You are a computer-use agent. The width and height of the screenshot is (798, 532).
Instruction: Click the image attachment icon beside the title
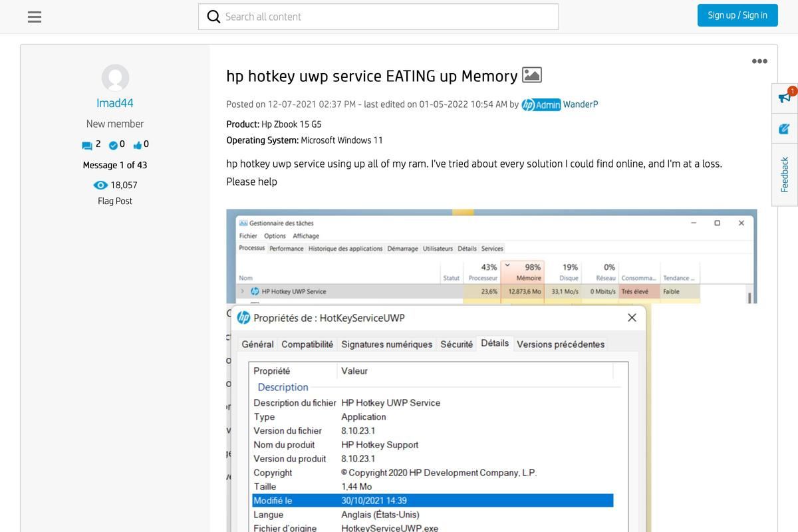[532, 75]
